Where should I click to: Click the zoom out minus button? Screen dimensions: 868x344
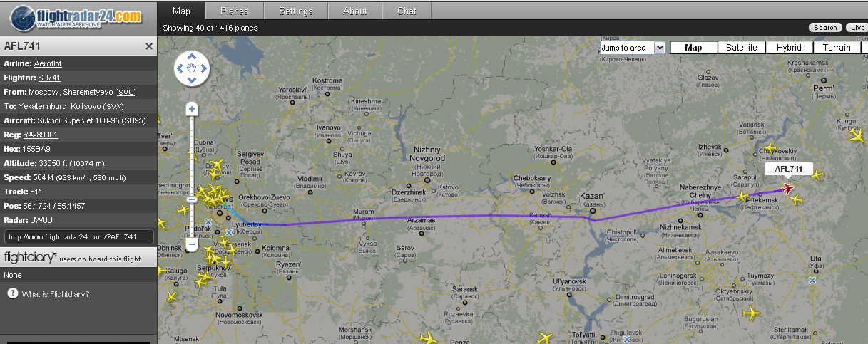click(x=192, y=244)
